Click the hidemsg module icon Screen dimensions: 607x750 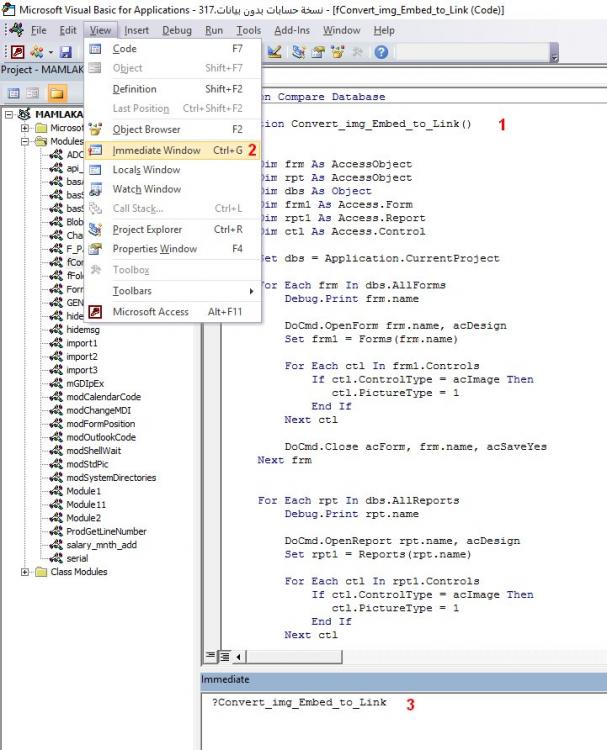[56, 330]
